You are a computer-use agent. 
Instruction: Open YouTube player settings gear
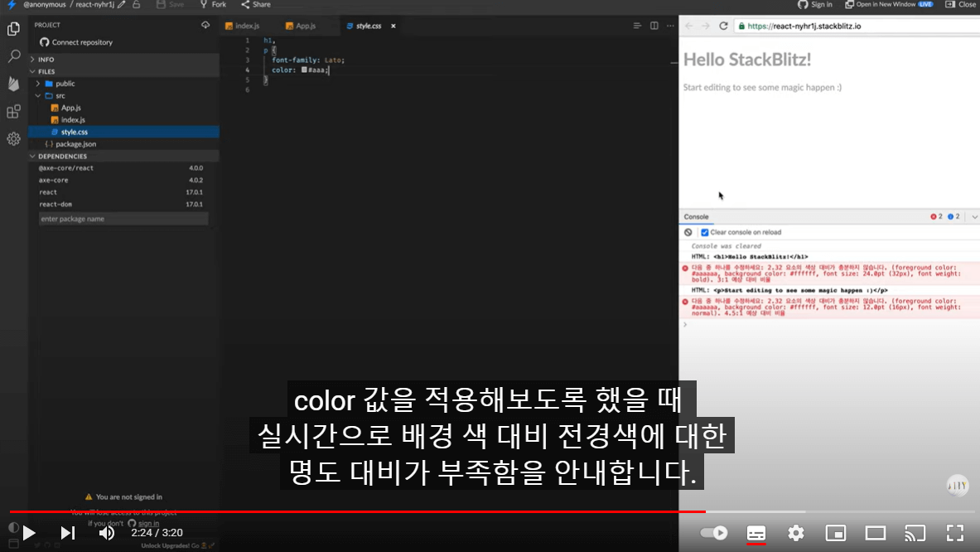pyautogui.click(x=795, y=533)
